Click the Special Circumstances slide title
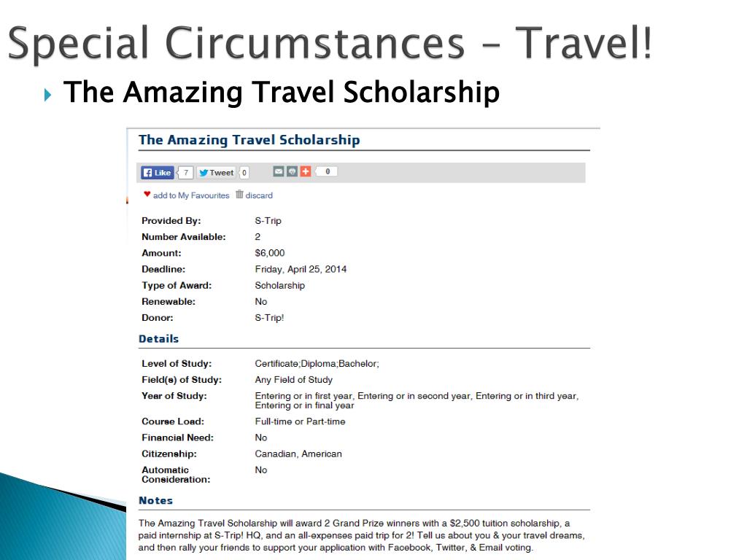747x560 pixels. click(x=330, y=43)
